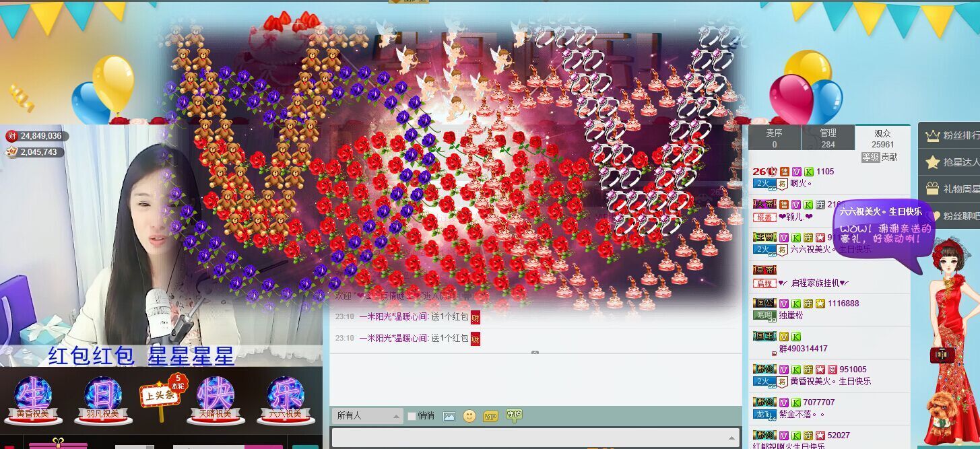
Task: Click the gift box icon for 礼物周星
Action: point(933,188)
